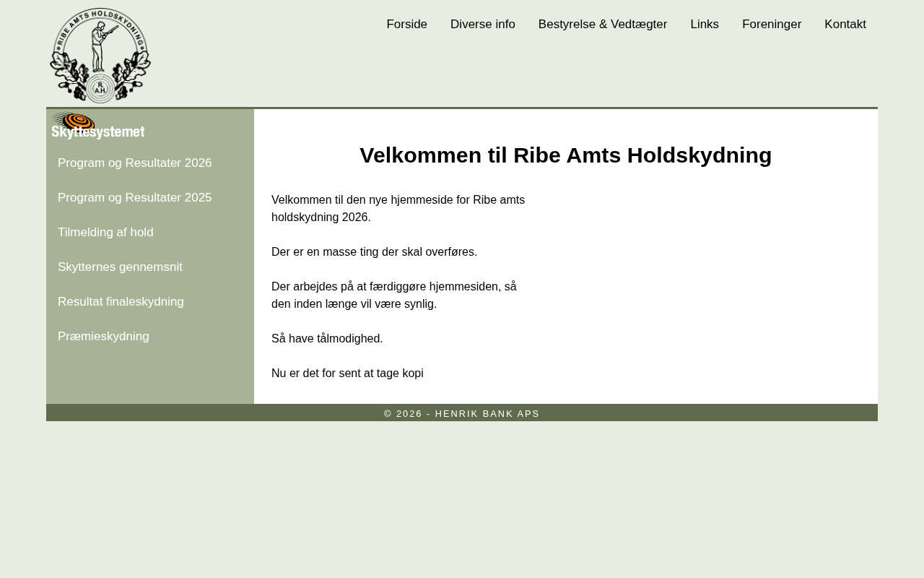
Task: Click the text 'Så have tålmodighed.'
Action: tap(327, 339)
